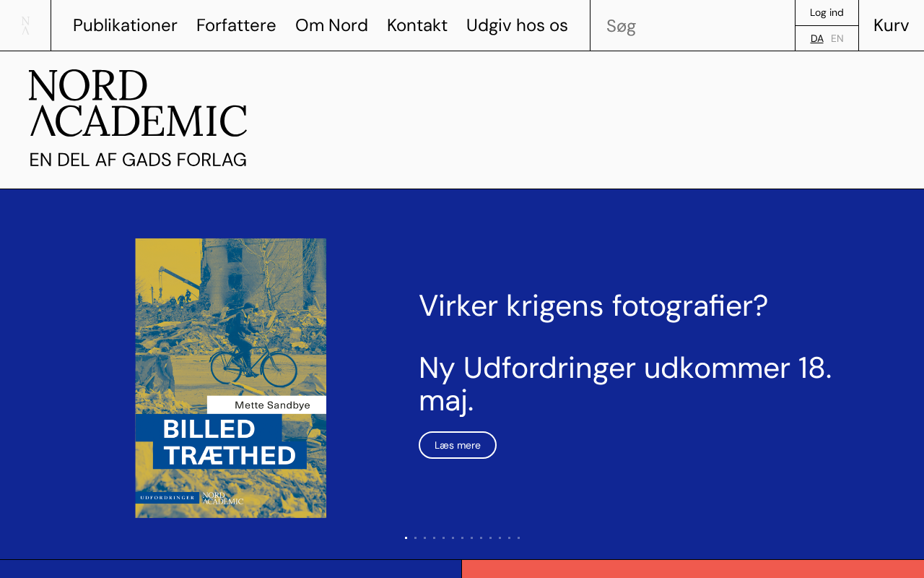The width and height of the screenshot is (924, 578).
Task: Open the Billedtræthed book cover
Action: (x=230, y=378)
